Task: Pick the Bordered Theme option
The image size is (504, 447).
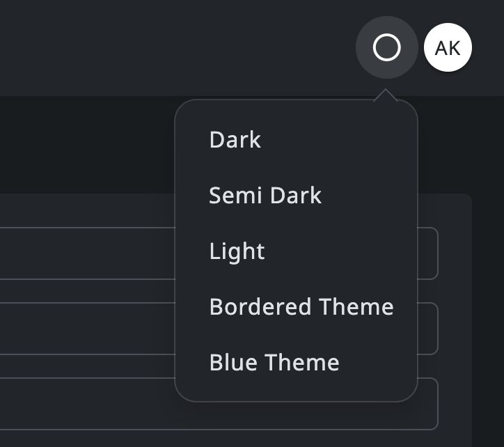Action: [301, 307]
